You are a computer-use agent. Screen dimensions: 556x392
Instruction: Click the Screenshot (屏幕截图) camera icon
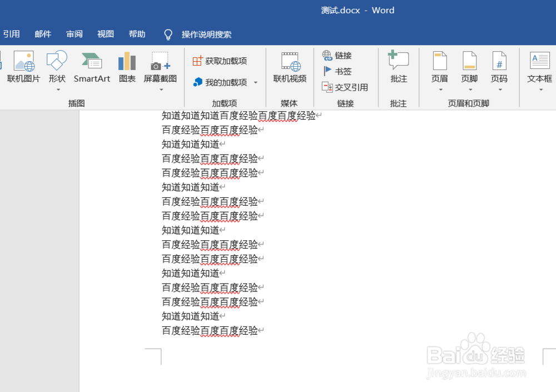160,61
